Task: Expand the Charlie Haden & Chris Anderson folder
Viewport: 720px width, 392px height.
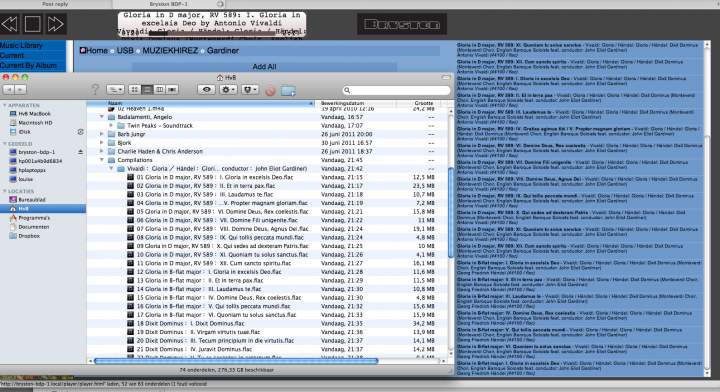Action: pyautogui.click(x=101, y=151)
